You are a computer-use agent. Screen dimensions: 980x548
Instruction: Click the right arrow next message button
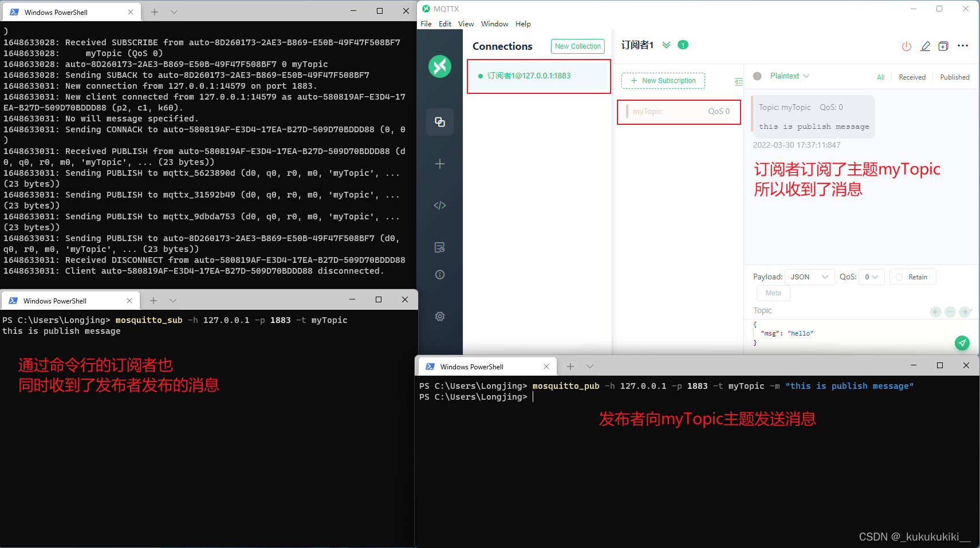point(965,312)
